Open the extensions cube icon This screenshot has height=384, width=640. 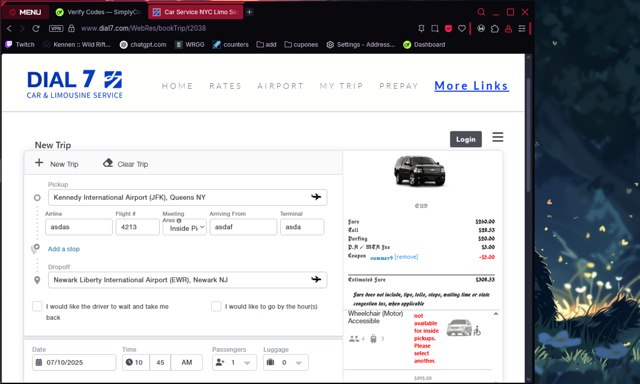coord(495,28)
